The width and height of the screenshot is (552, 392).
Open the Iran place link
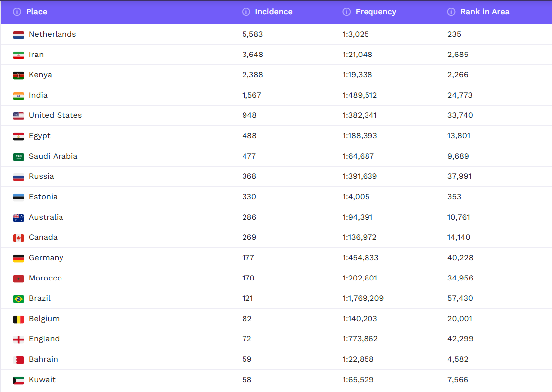pyautogui.click(x=36, y=55)
